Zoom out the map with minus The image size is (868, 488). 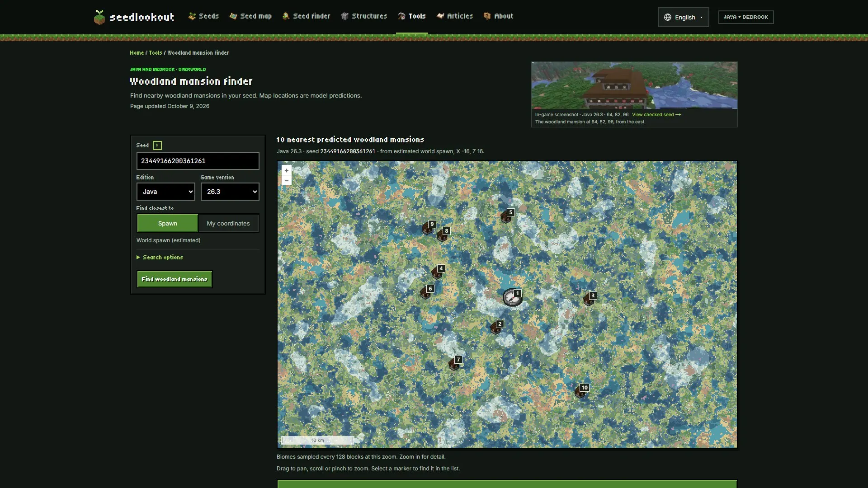click(x=287, y=181)
